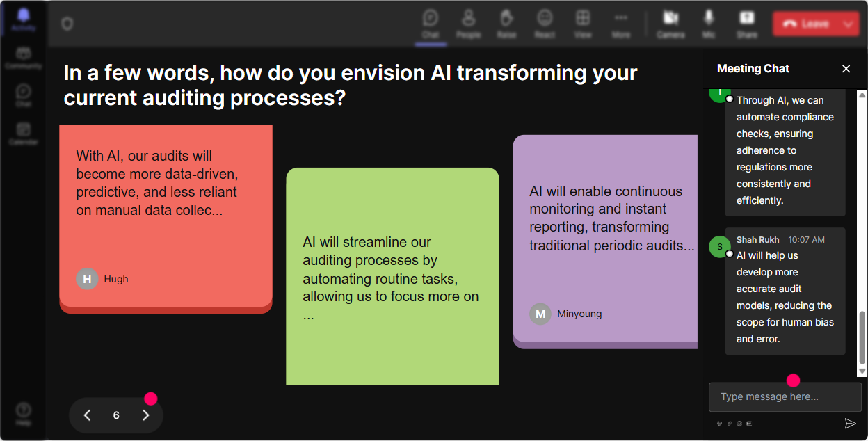Raise your hand in the meeting
The width and height of the screenshot is (868, 441).
pos(506,24)
